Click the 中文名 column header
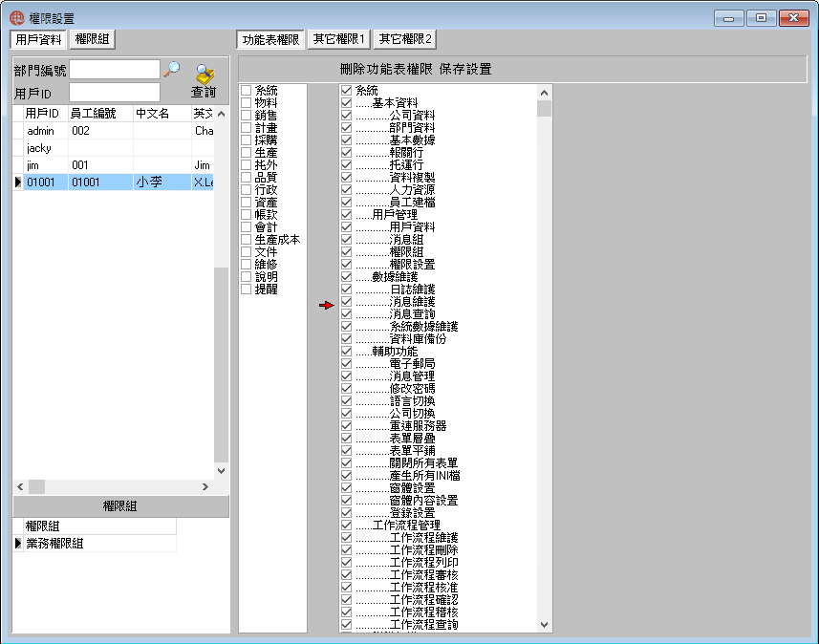Image resolution: width=819 pixels, height=644 pixels. pos(162,114)
